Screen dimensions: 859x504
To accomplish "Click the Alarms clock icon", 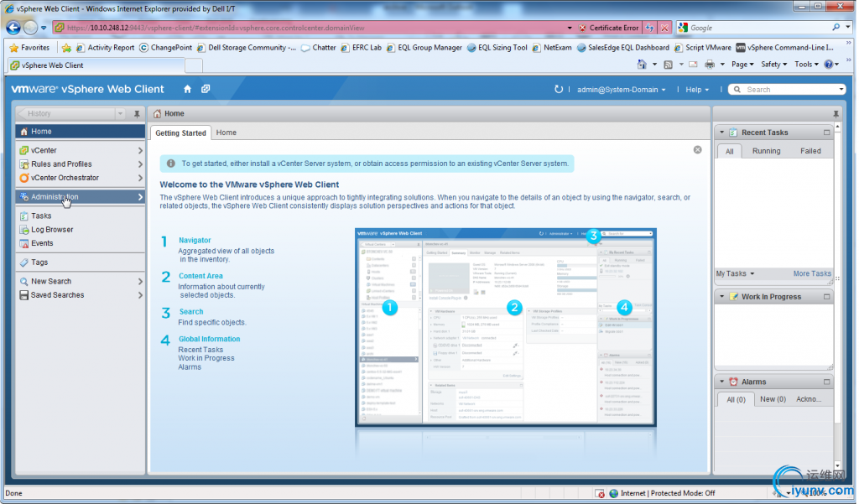I will click(x=733, y=382).
